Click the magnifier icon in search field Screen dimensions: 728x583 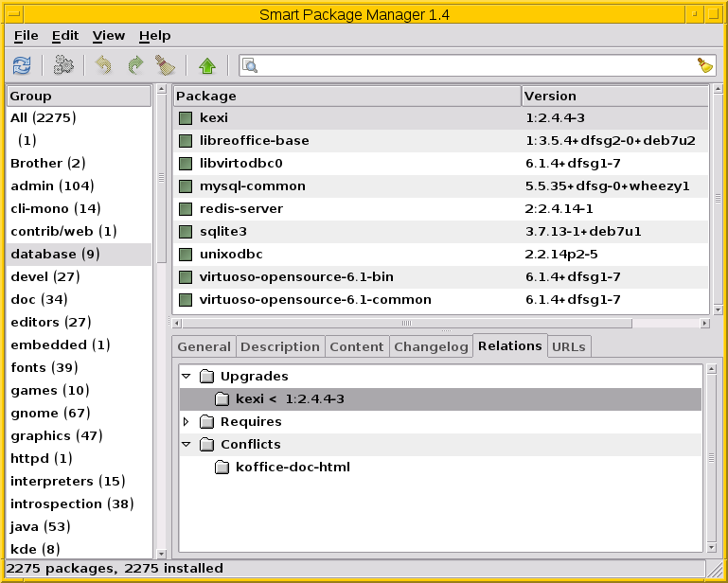(x=250, y=65)
